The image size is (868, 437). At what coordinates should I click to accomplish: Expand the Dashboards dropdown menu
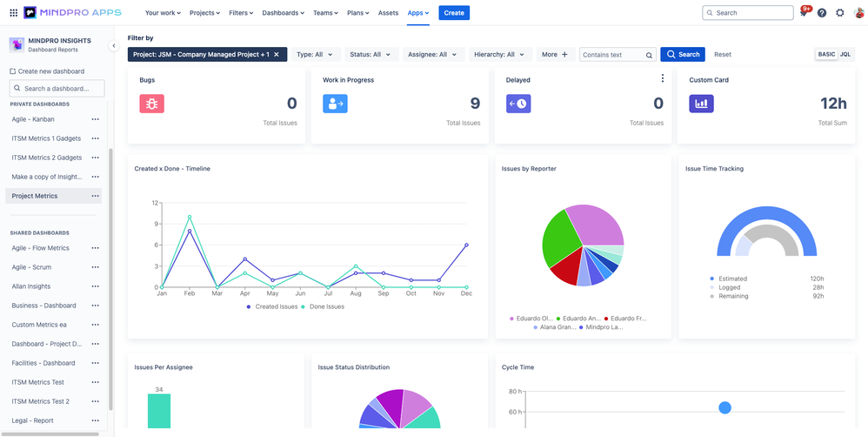pos(283,13)
